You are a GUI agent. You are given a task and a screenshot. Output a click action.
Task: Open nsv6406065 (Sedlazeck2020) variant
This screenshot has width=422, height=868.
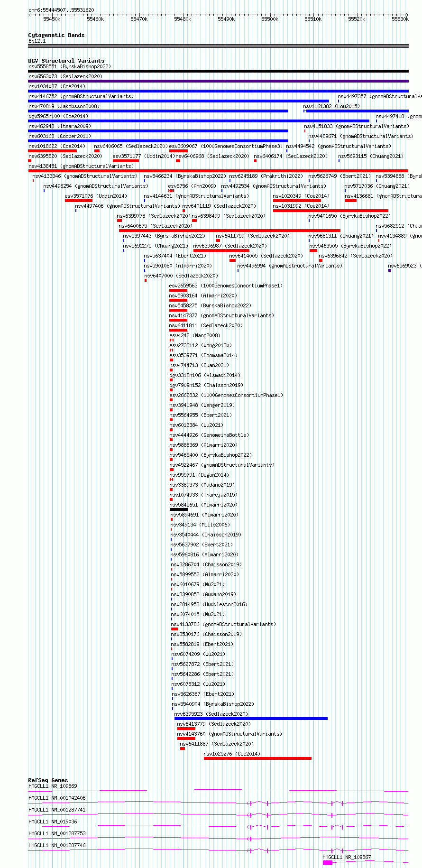131,146
